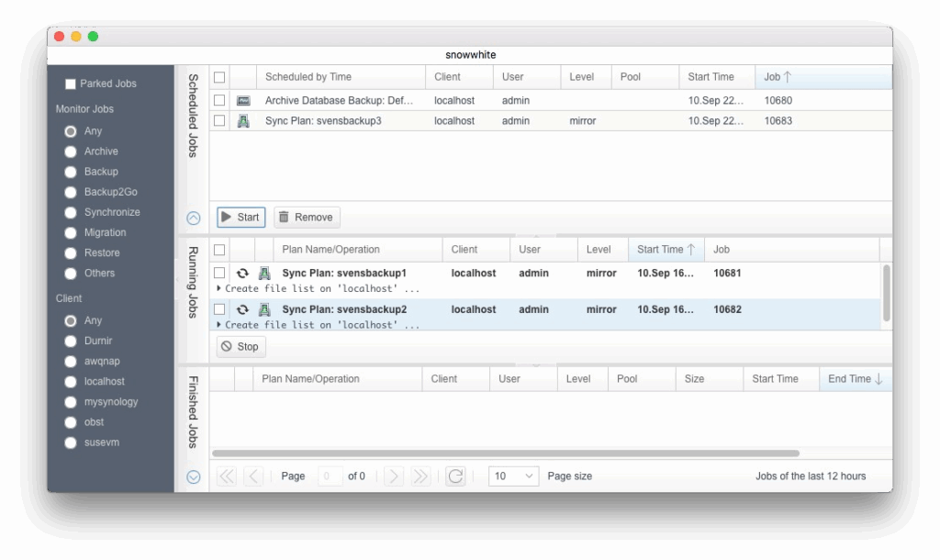Jump to last page of finished jobs
This screenshot has height=560, width=940.
coord(420,476)
